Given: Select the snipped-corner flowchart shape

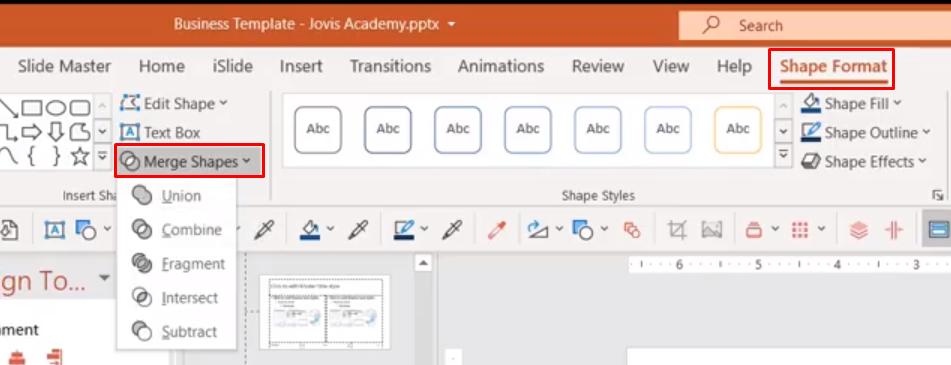Looking at the screenshot, I should coord(79,132).
